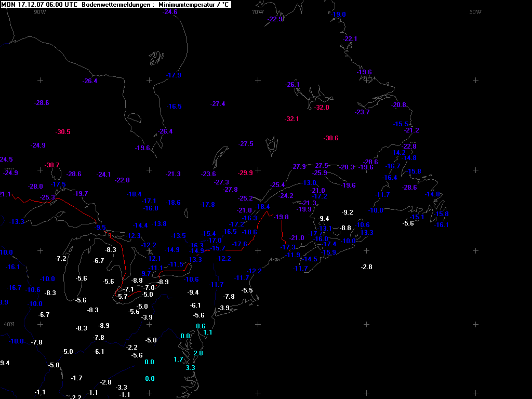Screen dimensions: 532x399
Task: Select the -24.6 value at top
Action: click(x=170, y=12)
